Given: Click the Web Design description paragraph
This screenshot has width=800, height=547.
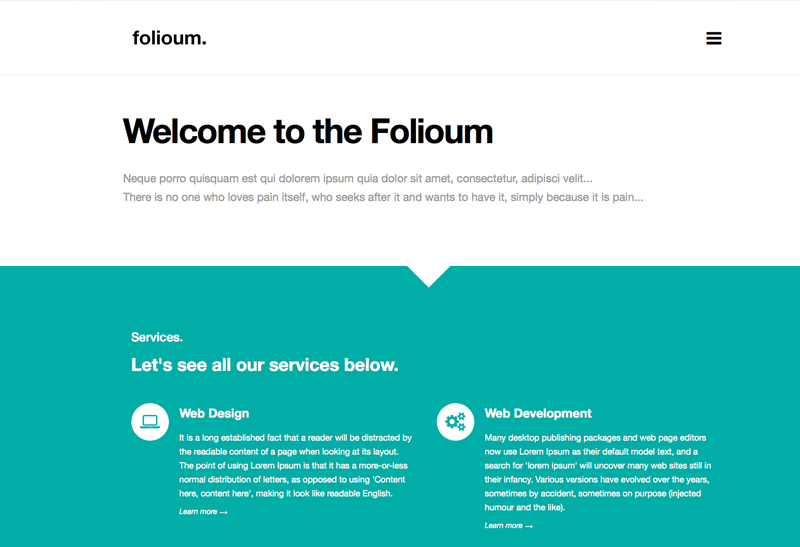Looking at the screenshot, I should [x=295, y=465].
